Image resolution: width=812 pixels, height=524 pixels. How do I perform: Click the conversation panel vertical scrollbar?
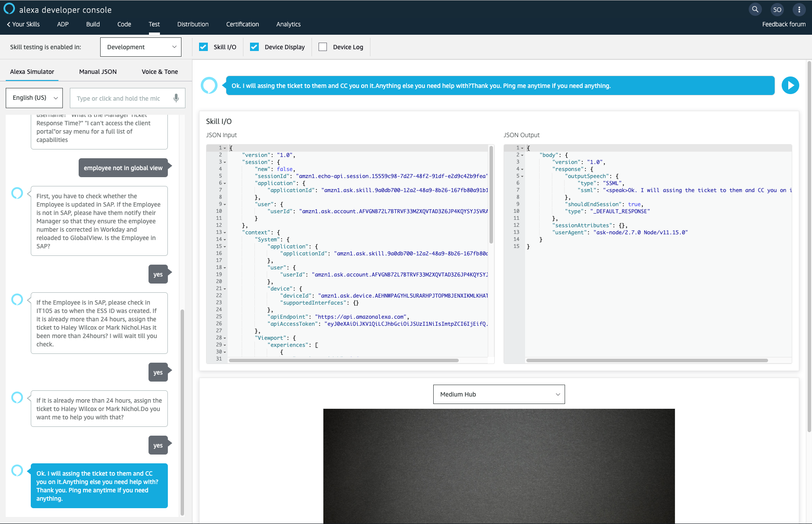pos(182,412)
